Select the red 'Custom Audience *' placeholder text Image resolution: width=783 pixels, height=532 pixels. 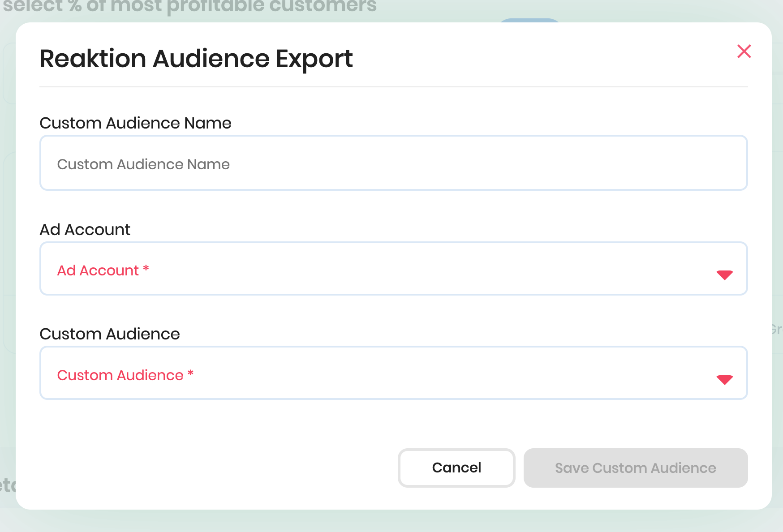(120, 375)
